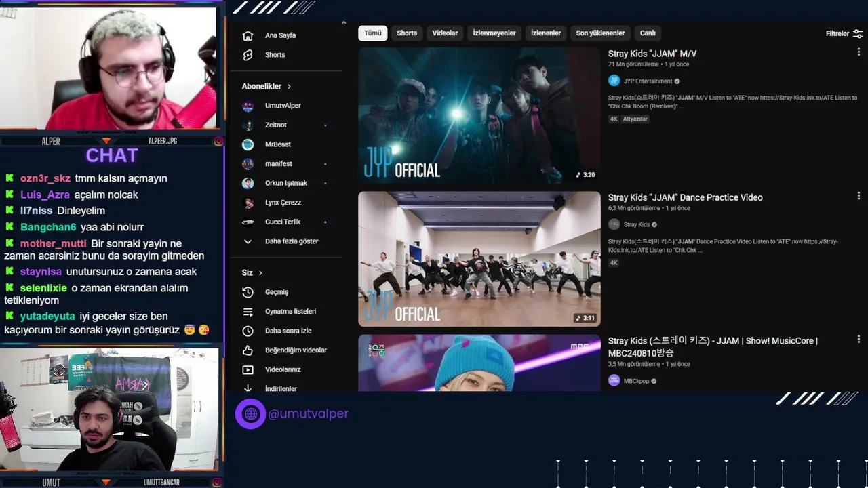Open the Shorts sidebar icon
The height and width of the screenshot is (488, 868).
click(x=248, y=55)
